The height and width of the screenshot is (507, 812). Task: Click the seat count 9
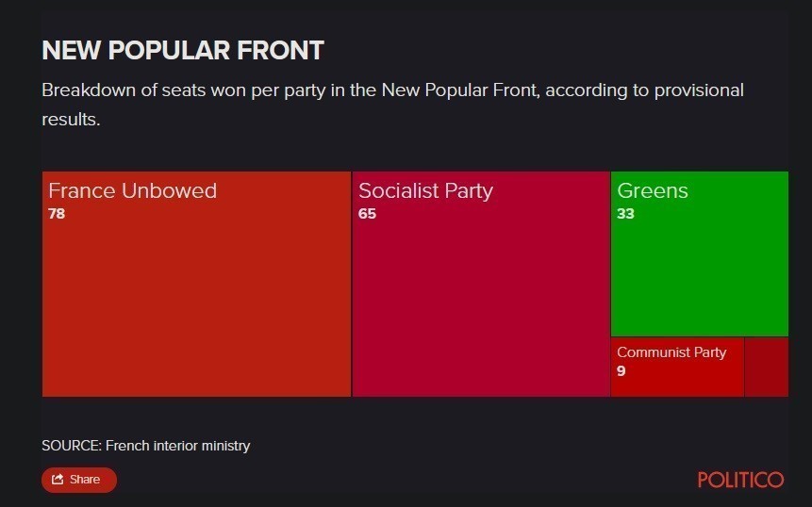pyautogui.click(x=621, y=371)
